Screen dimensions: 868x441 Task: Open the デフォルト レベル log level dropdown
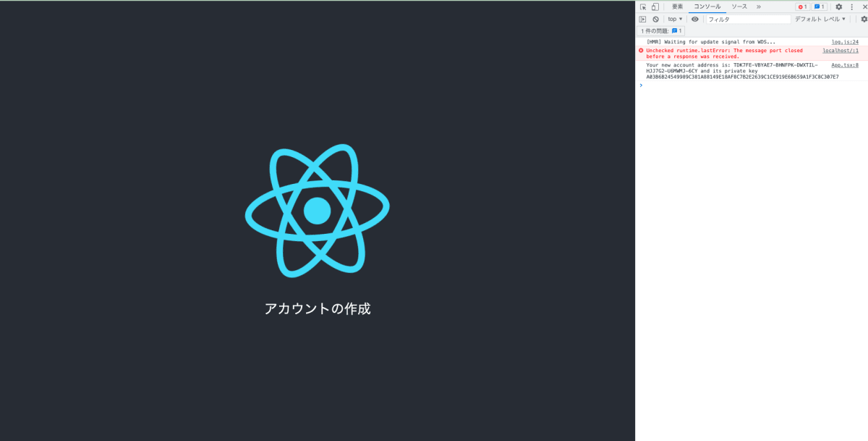click(x=820, y=19)
